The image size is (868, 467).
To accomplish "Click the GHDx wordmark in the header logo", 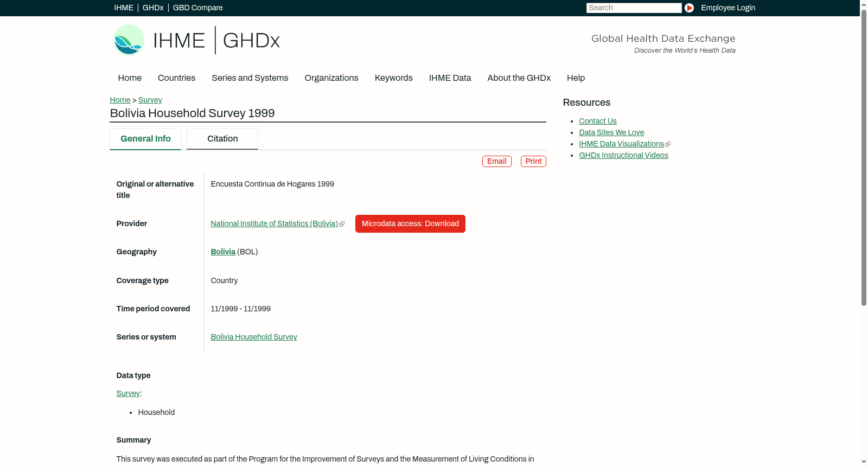I will [x=251, y=41].
